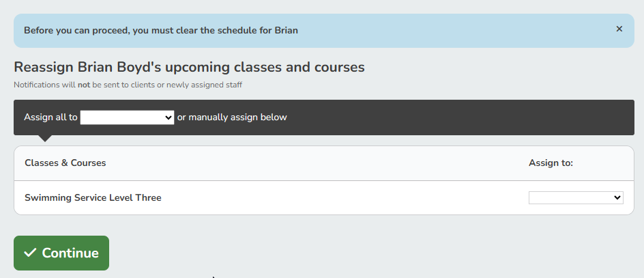Viewport: 644px width, 278px height.
Task: Open the 'Assign all to' dropdown
Action: (127, 117)
